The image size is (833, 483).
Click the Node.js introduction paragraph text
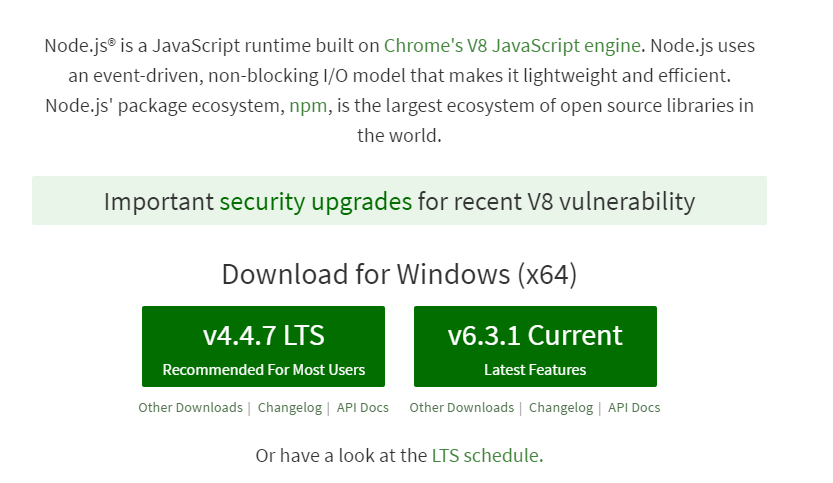(400, 90)
